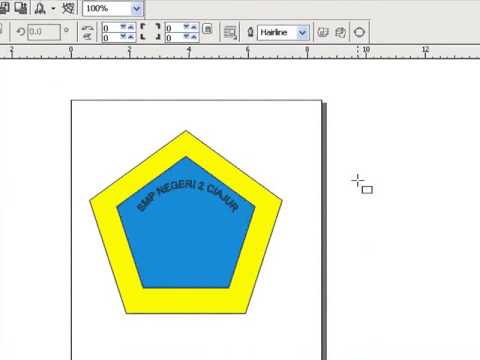The image size is (480, 360).
Task: Click the To Back of Layer icon
Action: pos(340,32)
